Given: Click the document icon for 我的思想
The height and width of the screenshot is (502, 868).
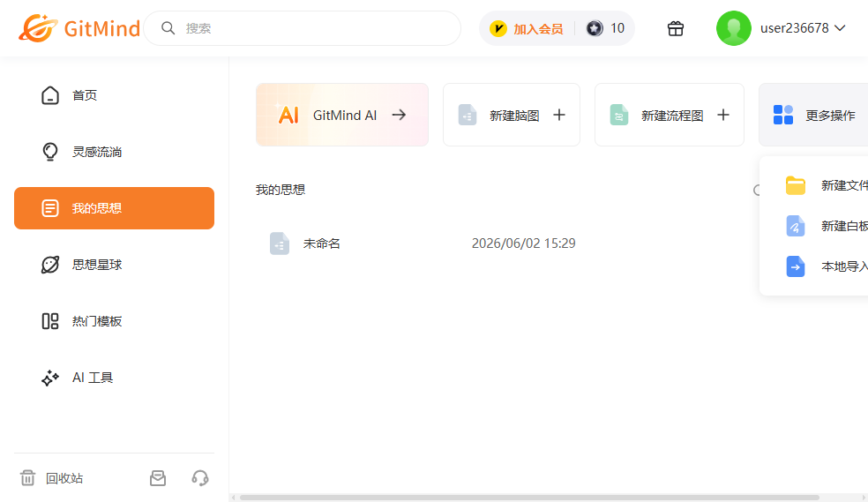Looking at the screenshot, I should tap(50, 208).
